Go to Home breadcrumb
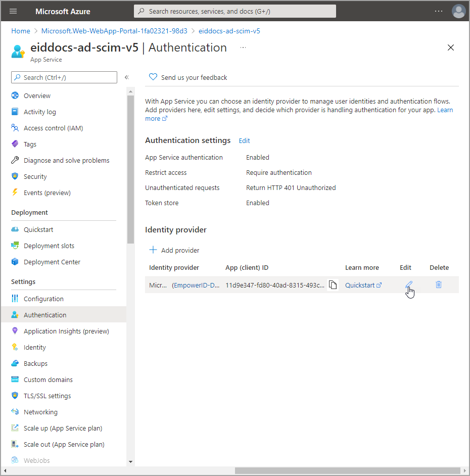 21,31
